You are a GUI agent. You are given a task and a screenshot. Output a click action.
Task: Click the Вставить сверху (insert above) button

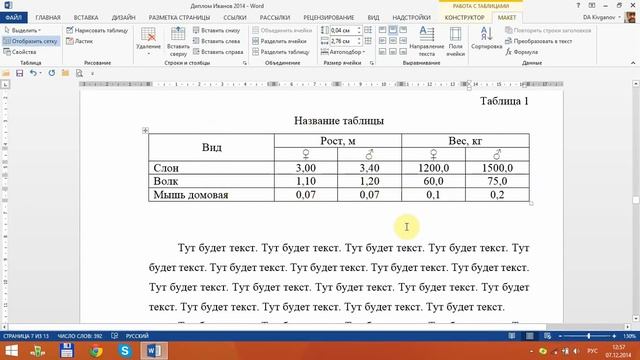178,42
